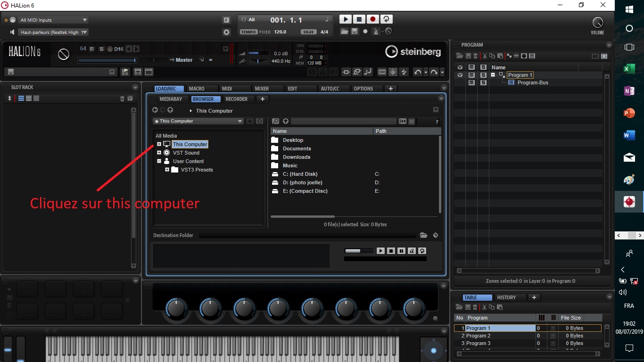Screen dimensions: 644x362
Task: Click the Program tree trash icon
Action: (x=475, y=56)
